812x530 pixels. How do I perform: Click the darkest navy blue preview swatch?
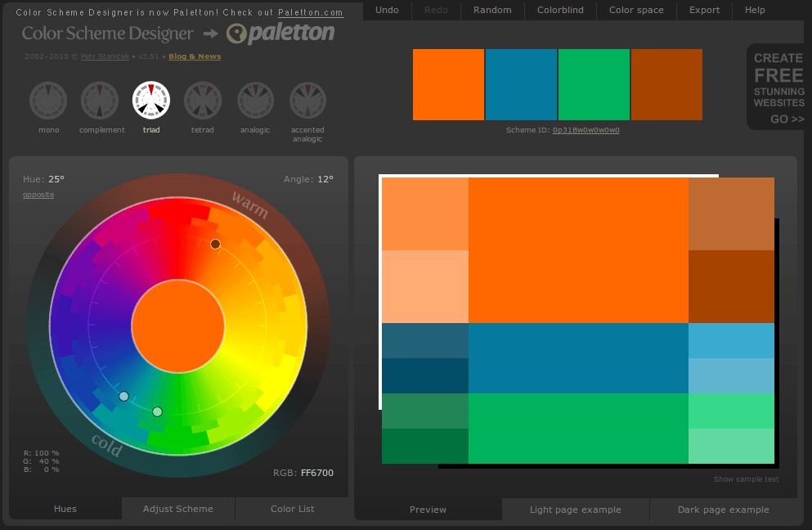click(425, 375)
